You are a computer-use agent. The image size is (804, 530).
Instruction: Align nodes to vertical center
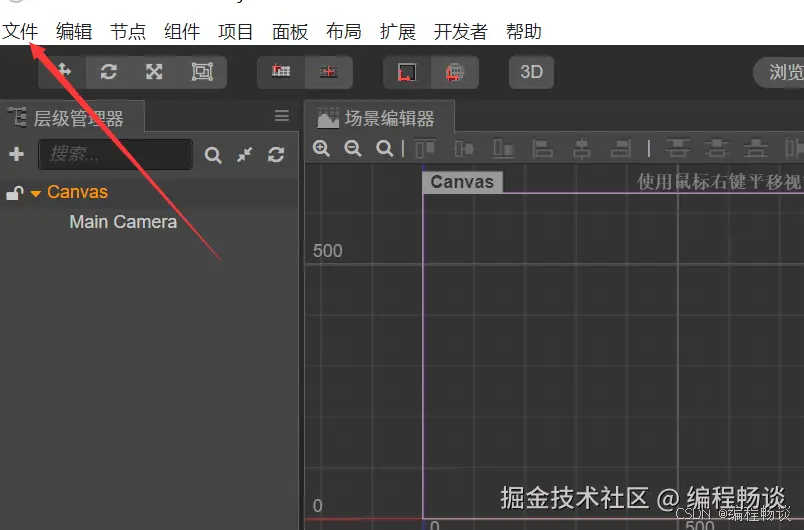(464, 149)
